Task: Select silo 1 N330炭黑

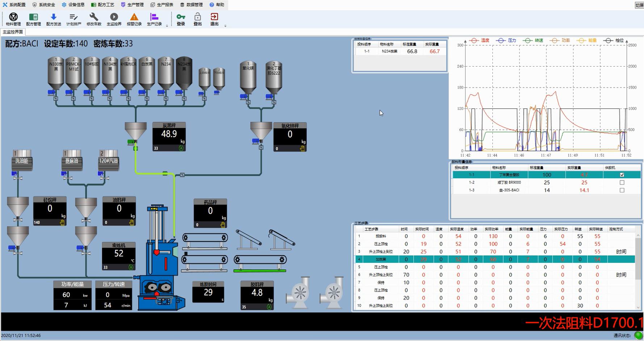Action: coord(56,73)
